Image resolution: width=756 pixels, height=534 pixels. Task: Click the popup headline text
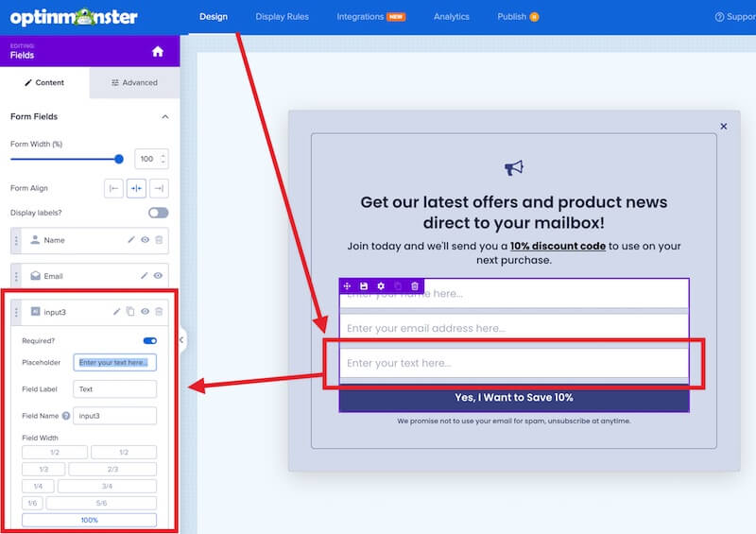(514, 213)
